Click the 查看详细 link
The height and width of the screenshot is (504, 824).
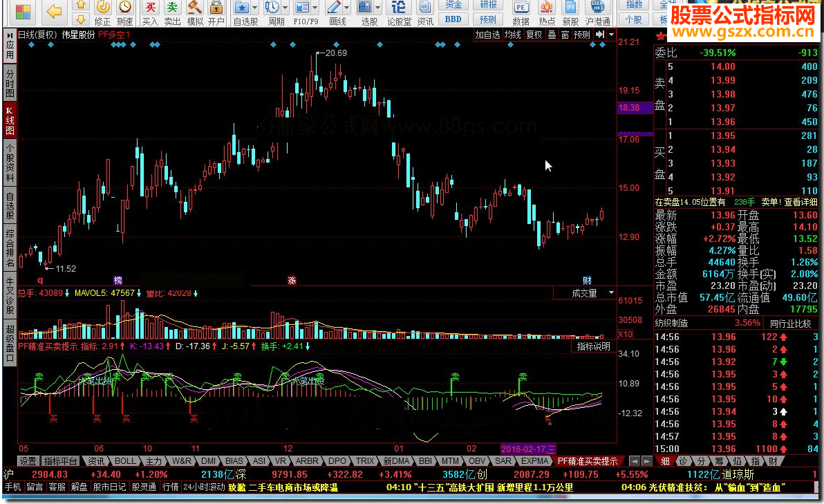point(799,202)
